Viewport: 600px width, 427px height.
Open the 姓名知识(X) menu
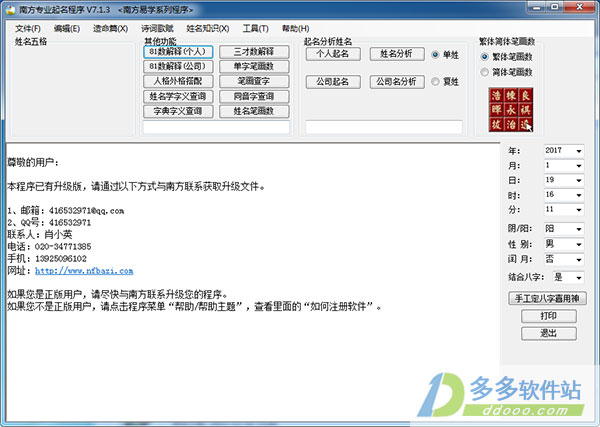point(207,29)
